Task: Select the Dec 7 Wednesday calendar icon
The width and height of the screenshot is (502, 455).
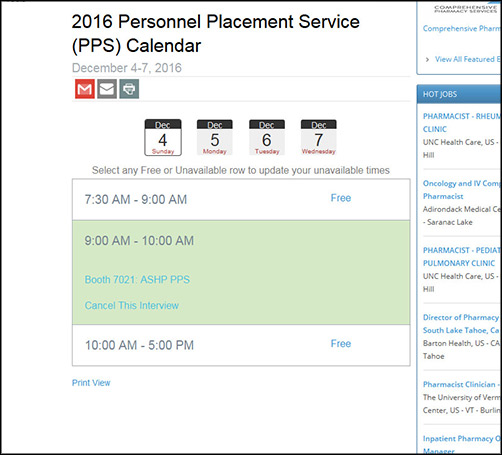Action: pos(319,137)
